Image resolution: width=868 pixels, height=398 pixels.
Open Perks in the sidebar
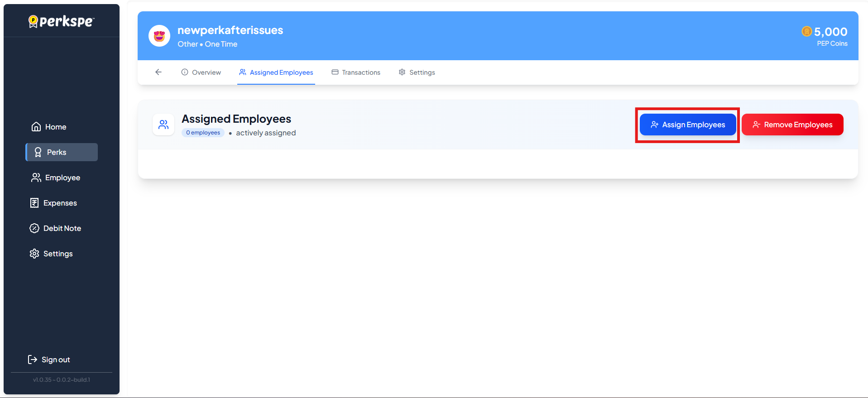tap(62, 152)
